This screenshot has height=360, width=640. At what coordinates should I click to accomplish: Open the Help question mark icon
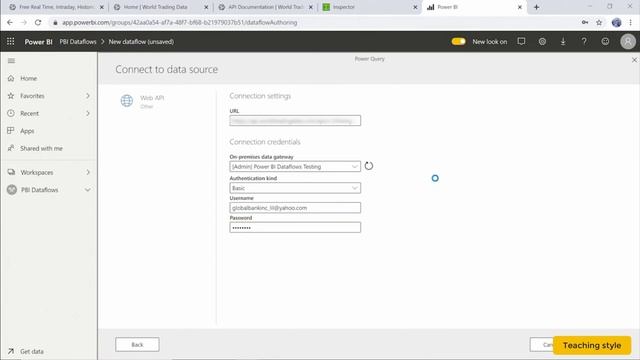tap(584, 42)
